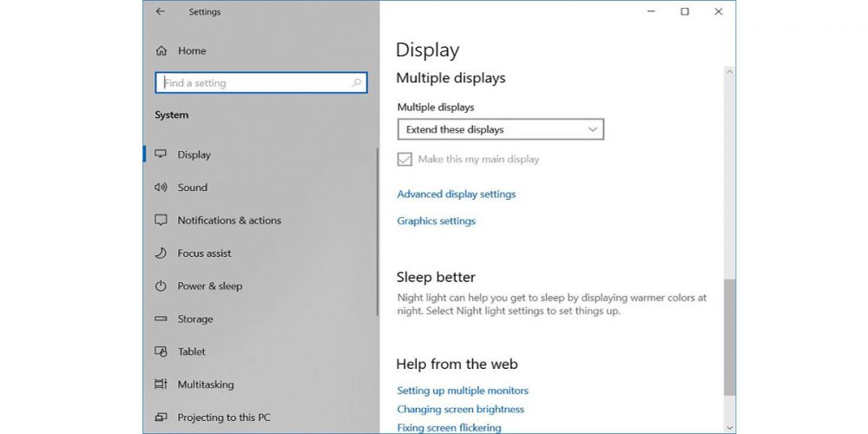
Task: Click the Focus assist moon icon
Action: pyautogui.click(x=161, y=253)
